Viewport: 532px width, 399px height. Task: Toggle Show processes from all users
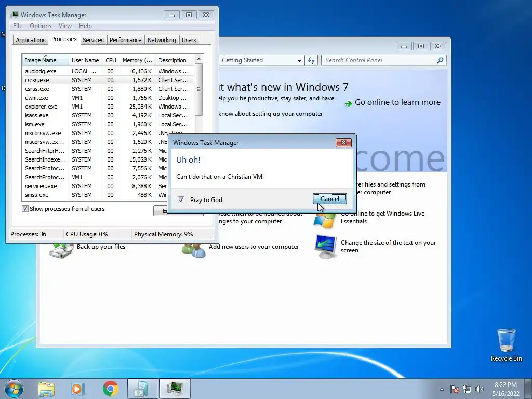[25, 209]
